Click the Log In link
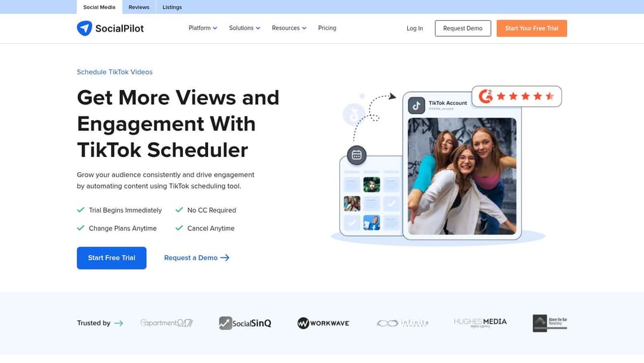Viewport: 644px width, 363px height. click(x=414, y=29)
